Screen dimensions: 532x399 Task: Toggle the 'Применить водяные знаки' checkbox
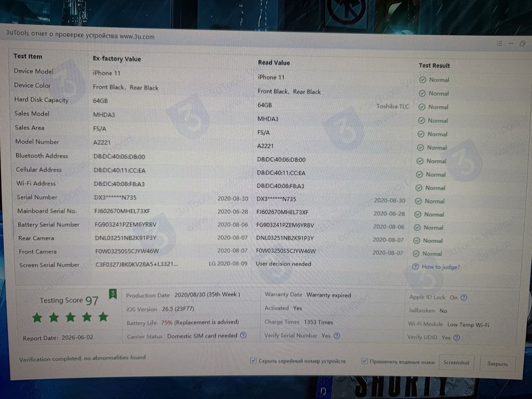pos(364,361)
